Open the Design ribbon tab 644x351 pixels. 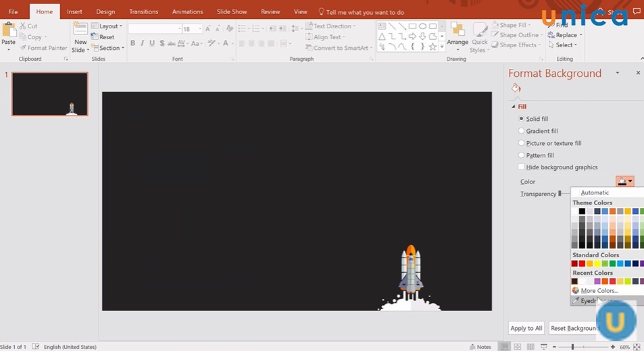coord(105,11)
